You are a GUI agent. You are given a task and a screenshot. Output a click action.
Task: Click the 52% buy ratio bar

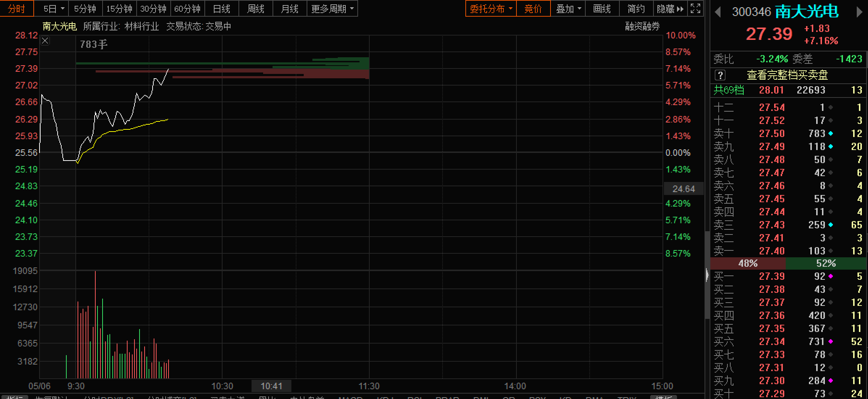826,263
